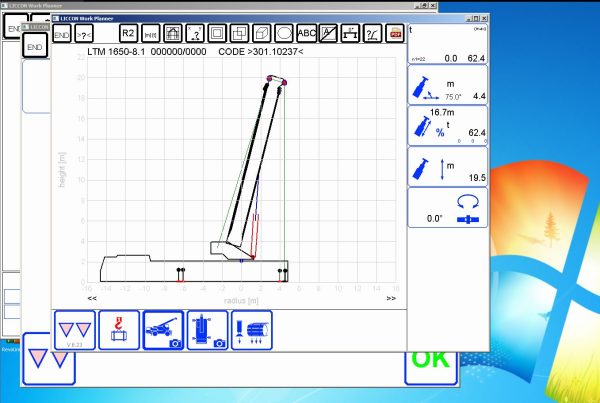Screen dimensions: 600x403
Task: Select the R2 toolbar button
Action: coord(128,33)
